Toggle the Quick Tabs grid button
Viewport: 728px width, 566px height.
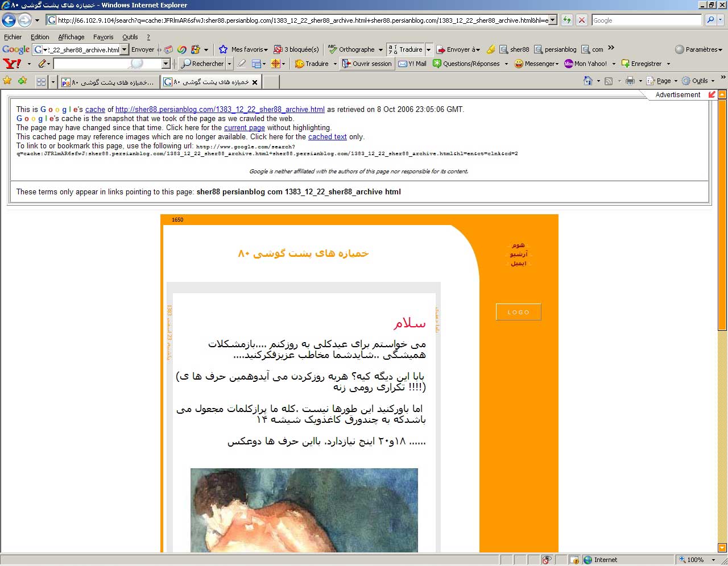pos(41,82)
